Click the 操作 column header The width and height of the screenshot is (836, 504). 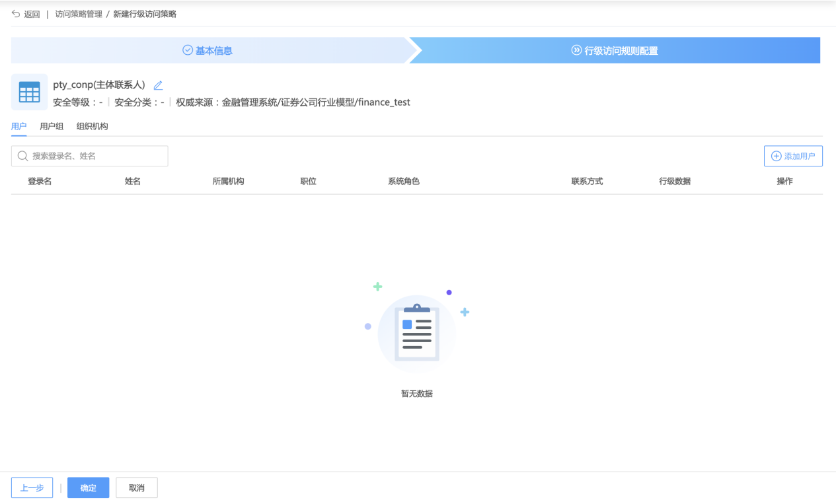(x=784, y=181)
